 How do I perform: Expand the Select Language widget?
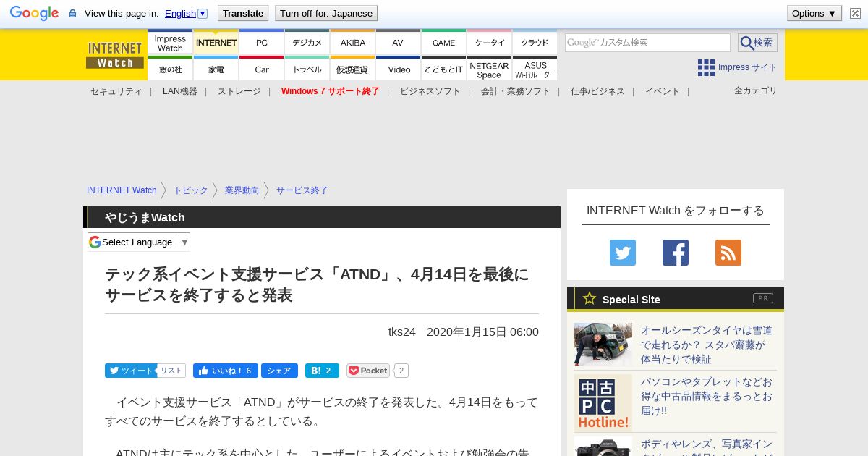pyautogui.click(x=139, y=242)
